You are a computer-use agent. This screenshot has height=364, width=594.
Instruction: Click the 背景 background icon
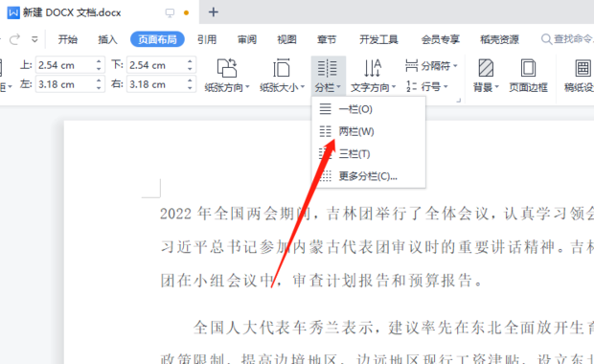point(486,68)
